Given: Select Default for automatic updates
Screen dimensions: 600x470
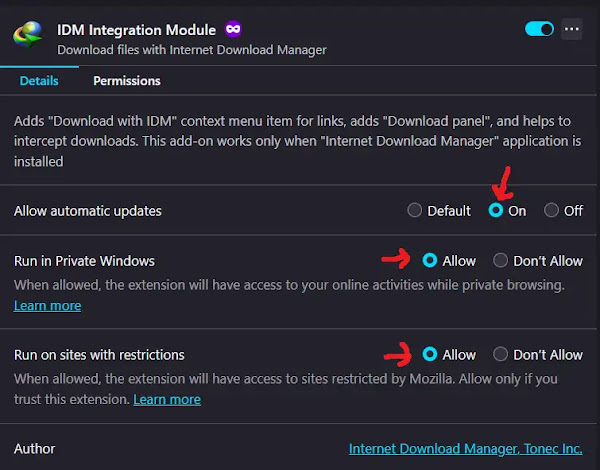Looking at the screenshot, I should pyautogui.click(x=414, y=210).
